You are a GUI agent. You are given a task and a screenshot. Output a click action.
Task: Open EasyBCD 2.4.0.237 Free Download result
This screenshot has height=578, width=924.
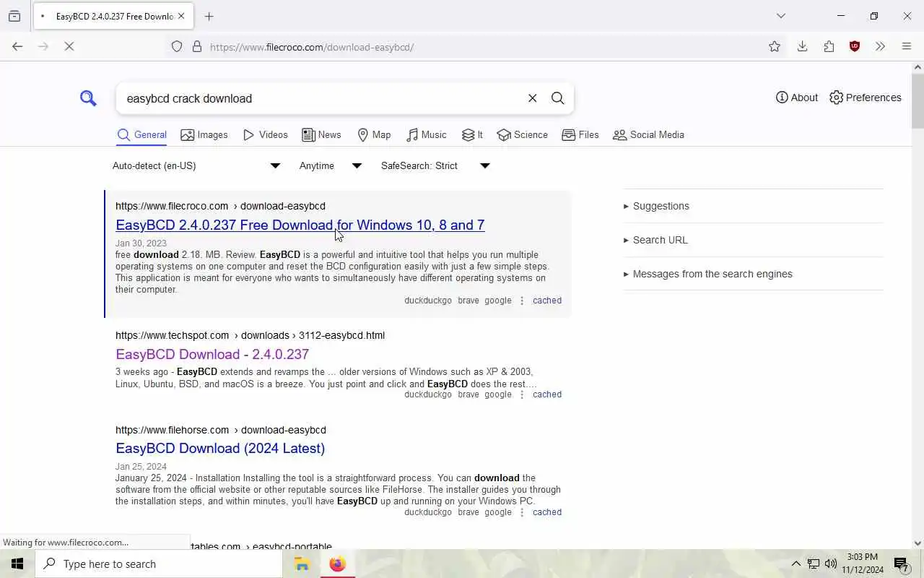coord(300,225)
